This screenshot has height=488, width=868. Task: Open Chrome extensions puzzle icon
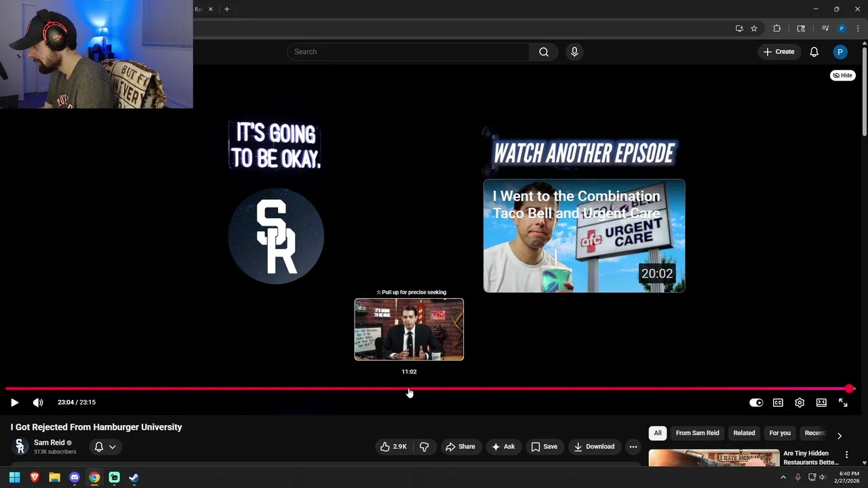[x=776, y=28]
